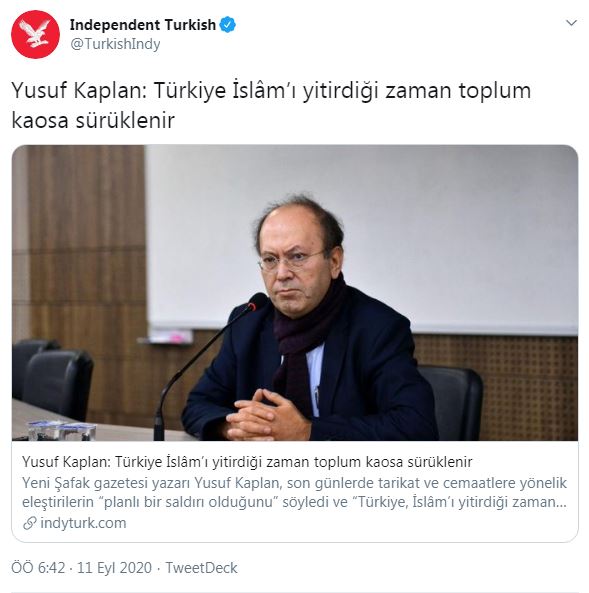Click the tweet text line "kaosa sürüklenir"

coord(93,121)
